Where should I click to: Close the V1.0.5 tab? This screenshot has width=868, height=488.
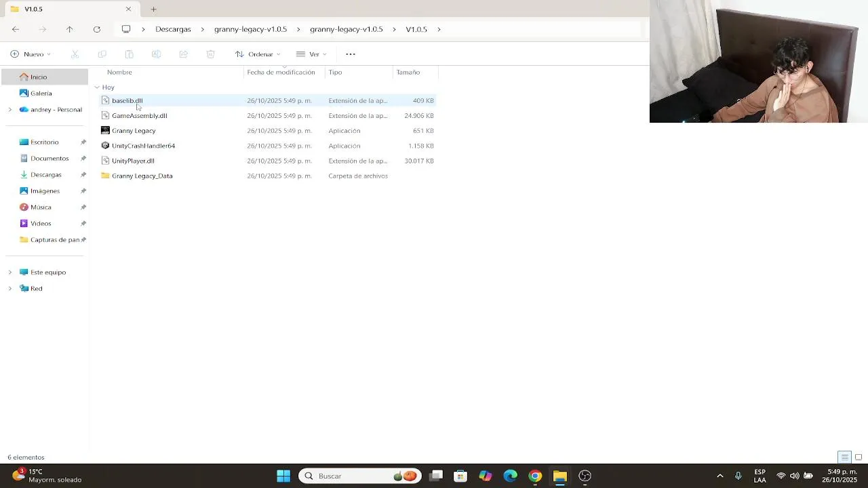pyautogui.click(x=128, y=9)
